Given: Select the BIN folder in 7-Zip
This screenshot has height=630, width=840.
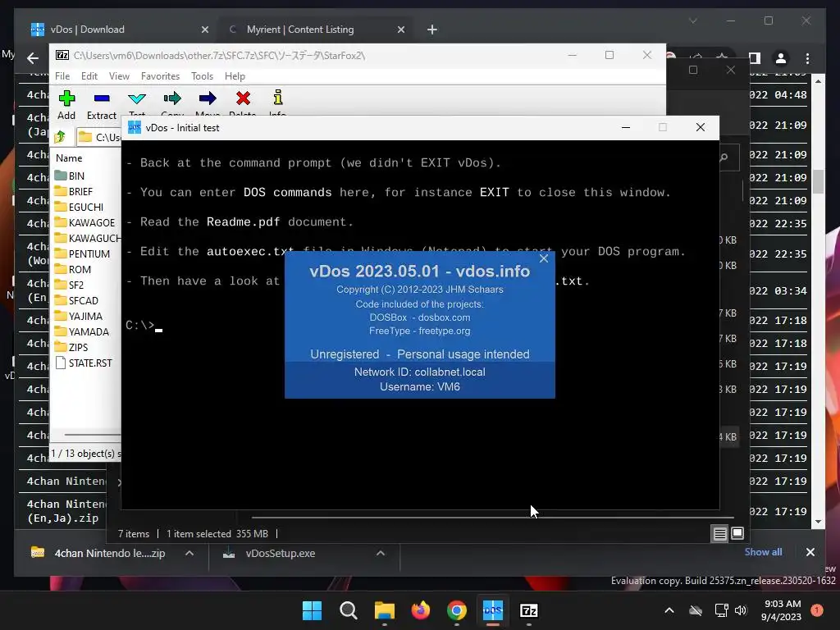Looking at the screenshot, I should pyautogui.click(x=70, y=176).
